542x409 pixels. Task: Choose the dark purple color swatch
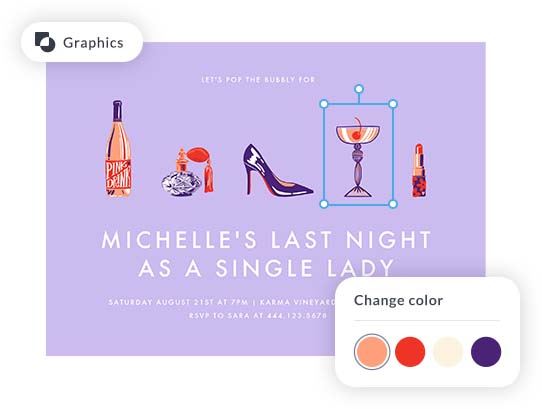[x=486, y=352]
